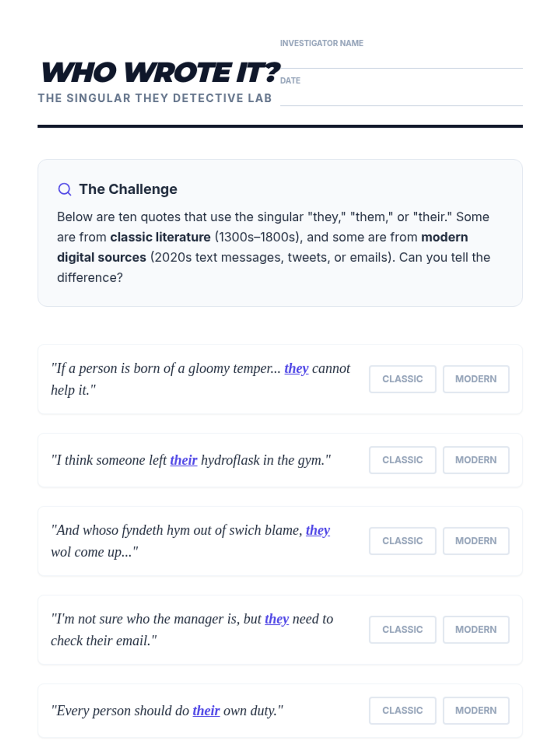Click underlined 'their' before own duty
This screenshot has width=560, height=747.
(206, 711)
